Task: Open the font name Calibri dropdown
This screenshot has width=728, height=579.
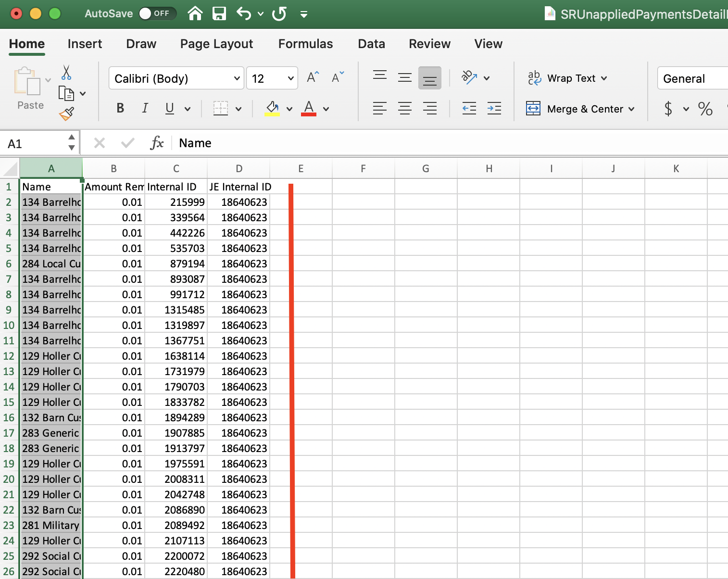Action: pos(237,78)
